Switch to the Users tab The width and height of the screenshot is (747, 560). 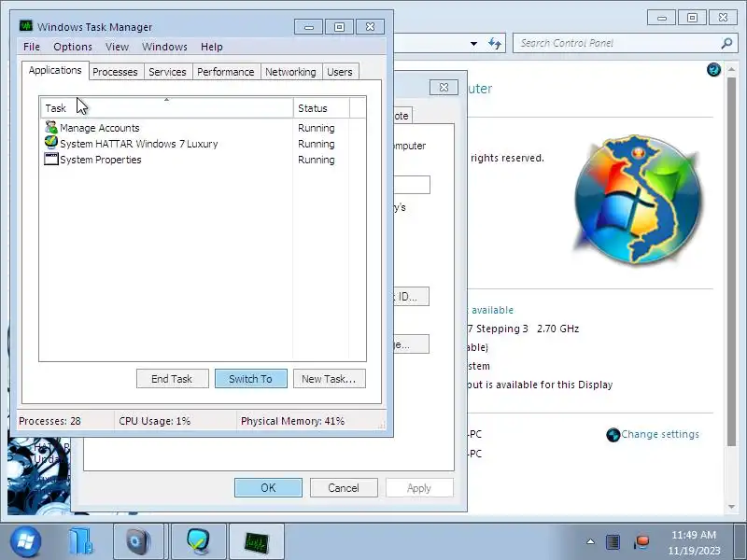coord(340,72)
